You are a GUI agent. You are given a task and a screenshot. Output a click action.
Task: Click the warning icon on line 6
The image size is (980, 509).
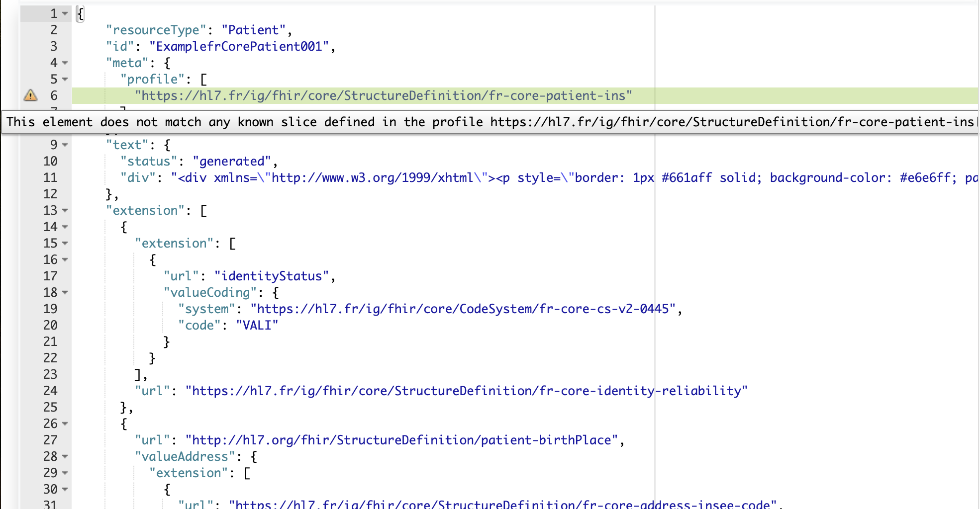click(x=31, y=95)
